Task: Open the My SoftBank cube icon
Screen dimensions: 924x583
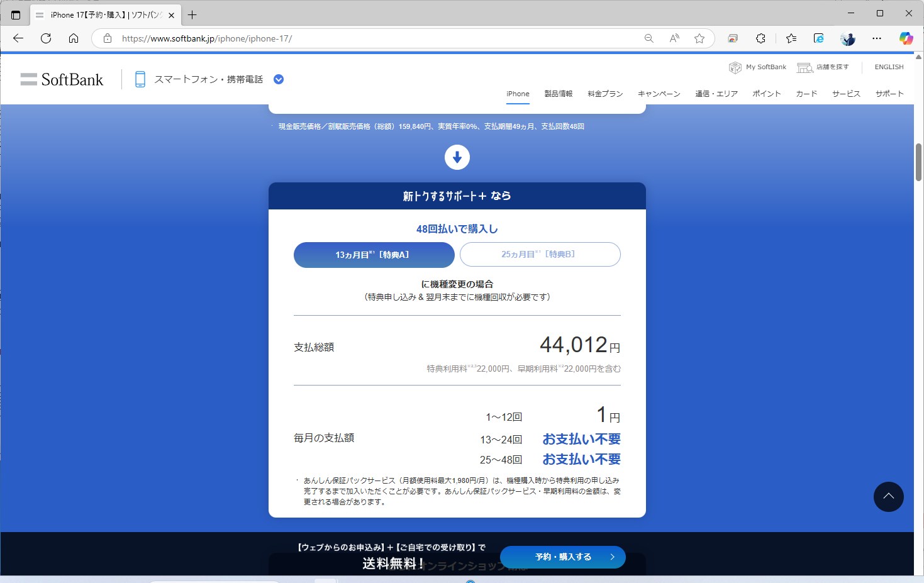Action: tap(735, 67)
